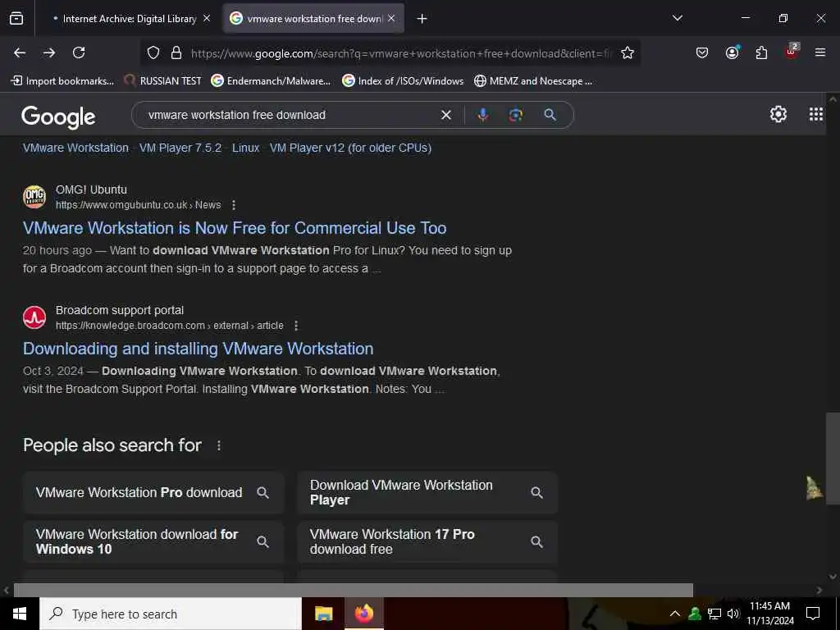Open the taskbar clock and date
The width and height of the screenshot is (840, 630).
769,614
